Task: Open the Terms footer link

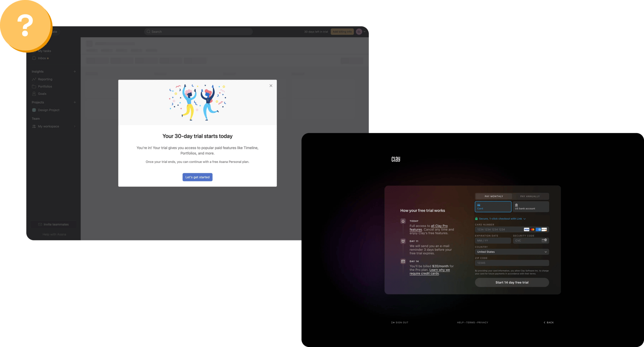Action: (x=470, y=323)
